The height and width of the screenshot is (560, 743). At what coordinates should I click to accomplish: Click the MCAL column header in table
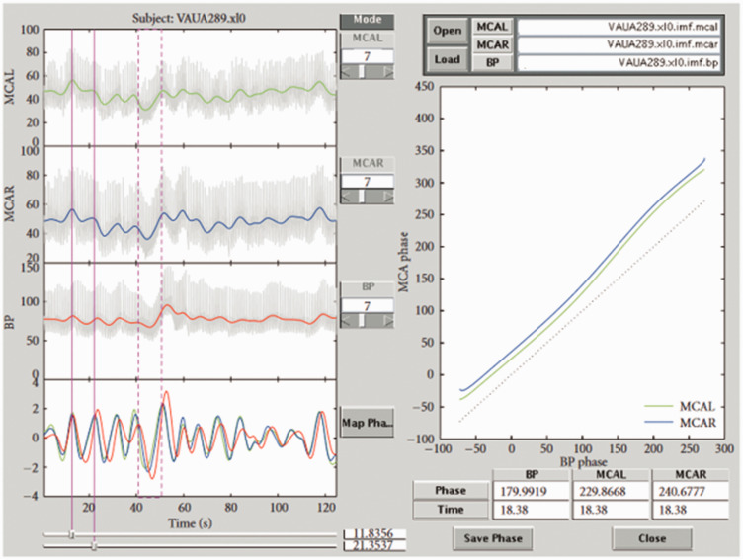[x=611, y=474]
